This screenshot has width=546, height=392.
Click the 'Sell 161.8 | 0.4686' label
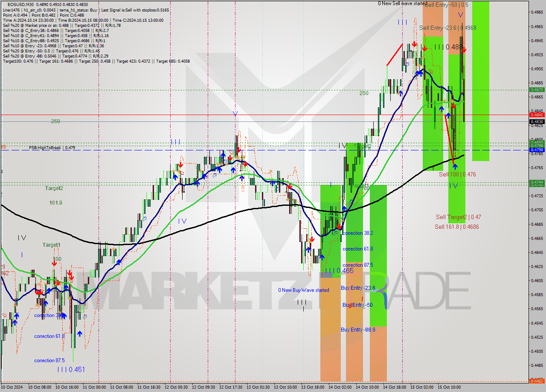click(456, 227)
